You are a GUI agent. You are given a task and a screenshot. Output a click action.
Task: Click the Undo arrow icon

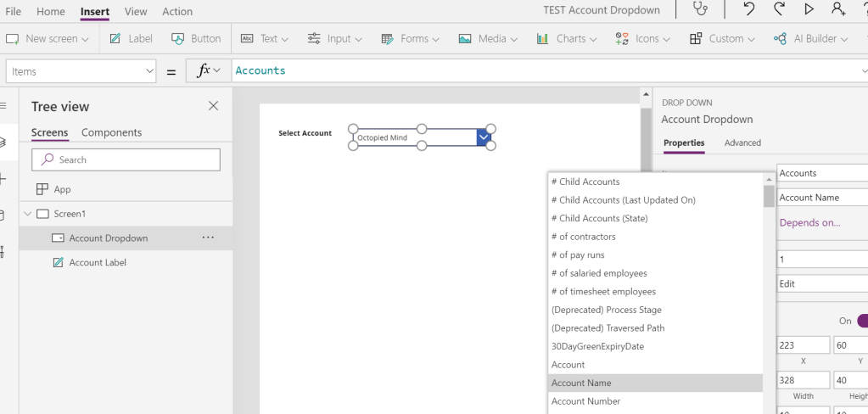[748, 9]
